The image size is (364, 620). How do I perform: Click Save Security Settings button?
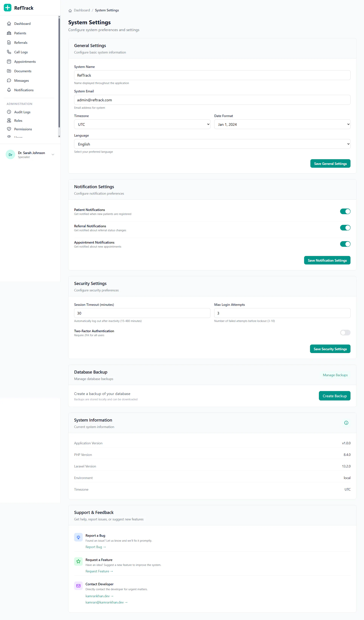[x=330, y=349]
